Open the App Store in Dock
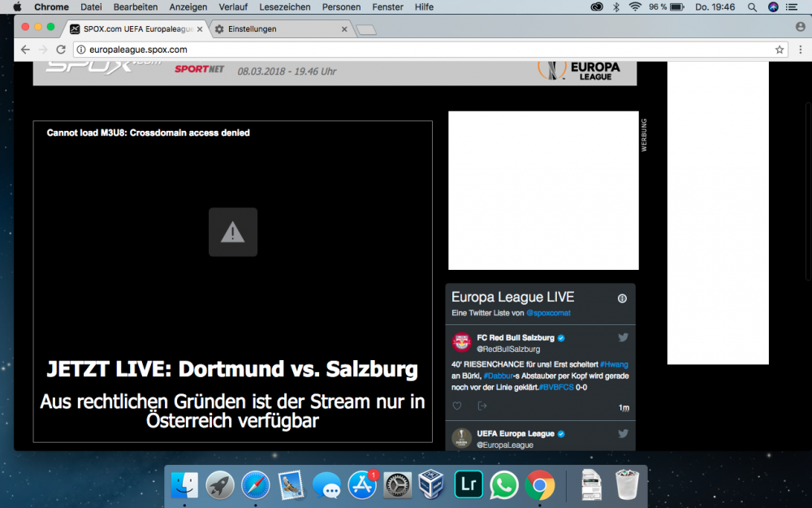This screenshot has height=508, width=812. (362, 486)
